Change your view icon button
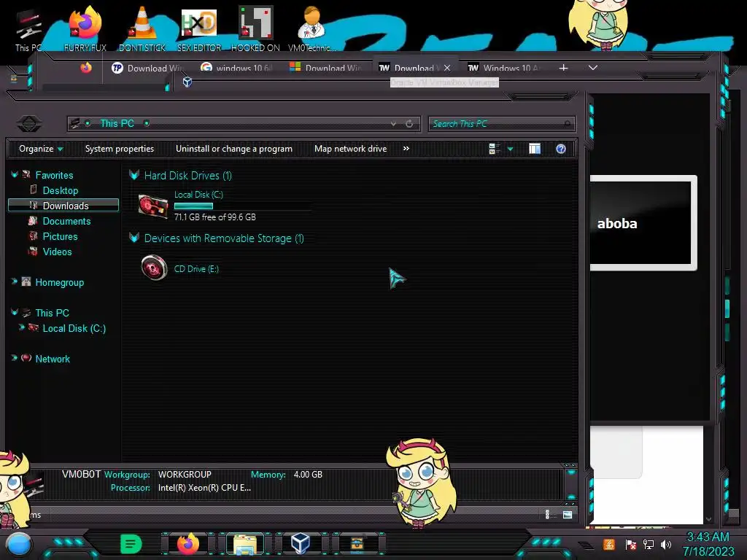This screenshot has width=747, height=560. 494,149
